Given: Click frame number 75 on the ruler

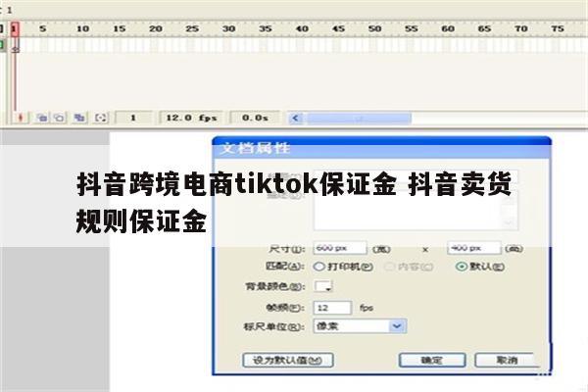Looking at the screenshot, I should (x=558, y=28).
